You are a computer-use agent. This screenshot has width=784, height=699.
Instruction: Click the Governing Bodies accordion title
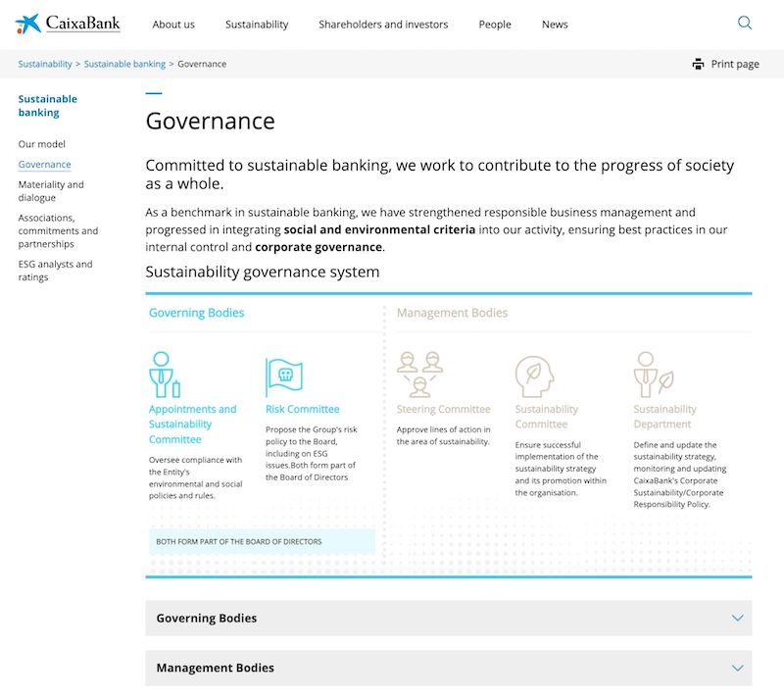207,619
